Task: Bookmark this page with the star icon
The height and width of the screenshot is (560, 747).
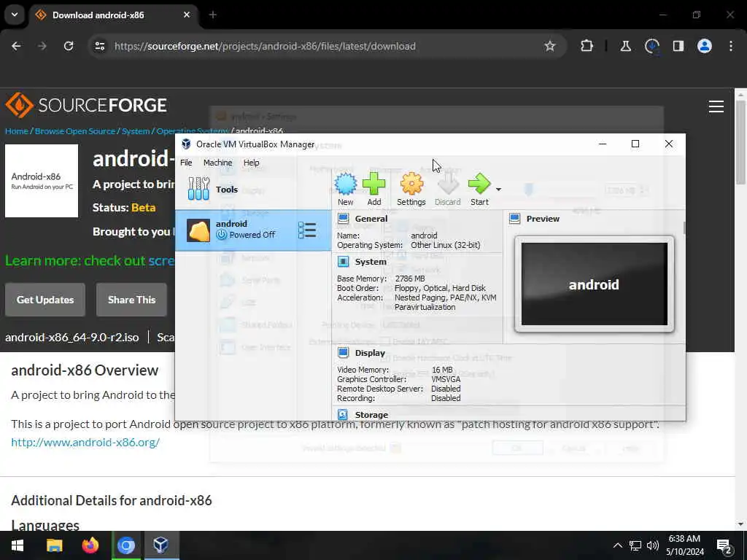Action: tap(550, 46)
